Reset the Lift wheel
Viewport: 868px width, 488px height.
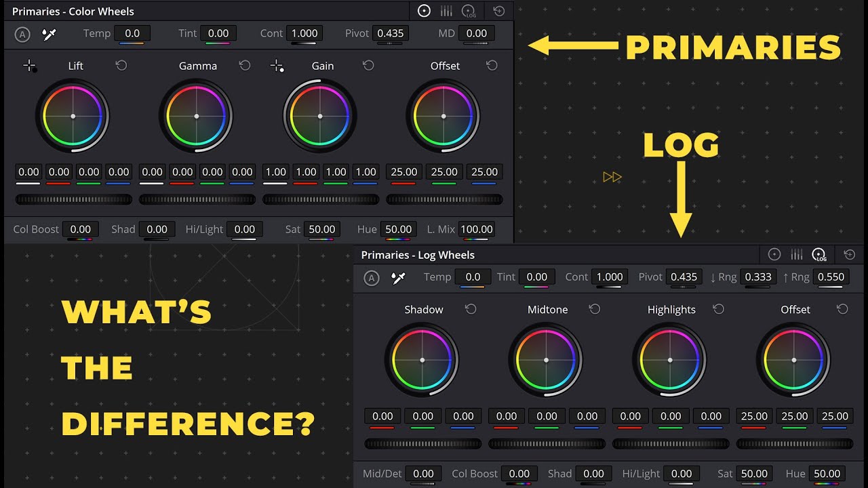point(121,65)
